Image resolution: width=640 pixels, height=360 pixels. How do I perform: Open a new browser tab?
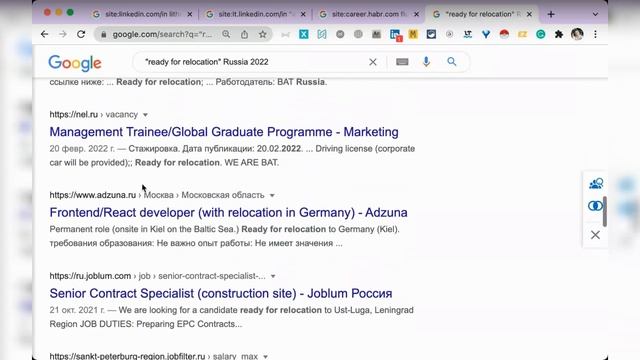[x=551, y=14]
